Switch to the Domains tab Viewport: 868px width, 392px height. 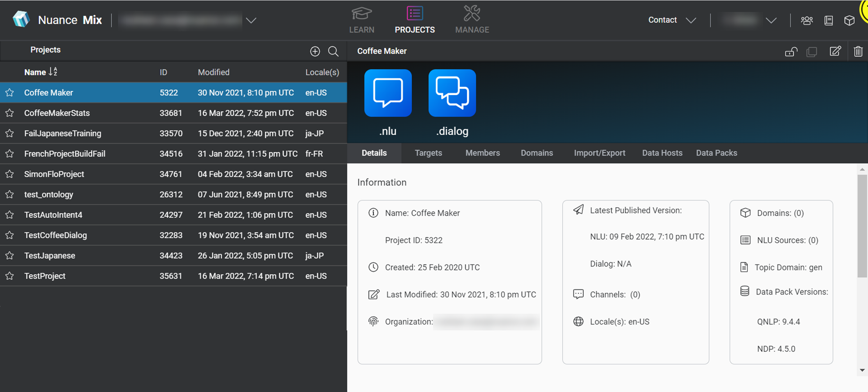(x=537, y=153)
